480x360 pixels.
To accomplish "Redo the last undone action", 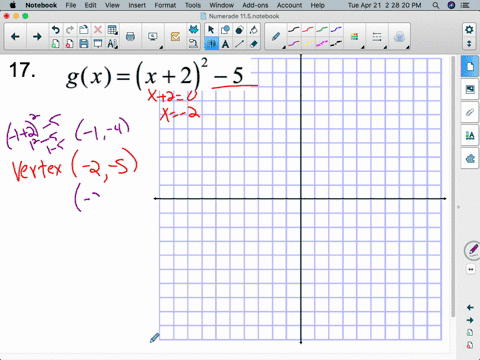I will coord(70,30).
